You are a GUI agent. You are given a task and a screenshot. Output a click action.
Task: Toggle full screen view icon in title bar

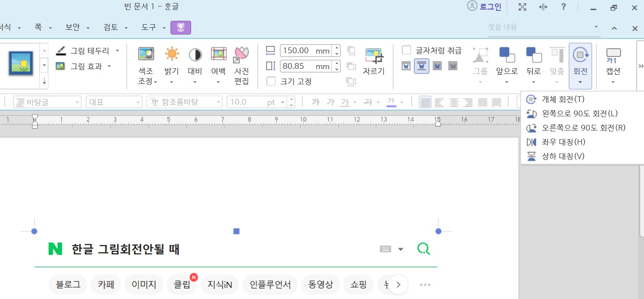point(522,7)
